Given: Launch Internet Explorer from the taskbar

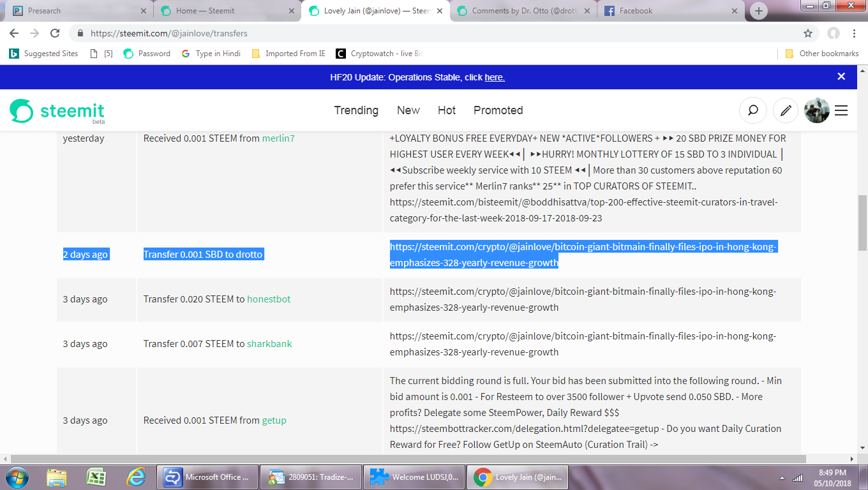Looking at the screenshot, I should pyautogui.click(x=136, y=477).
